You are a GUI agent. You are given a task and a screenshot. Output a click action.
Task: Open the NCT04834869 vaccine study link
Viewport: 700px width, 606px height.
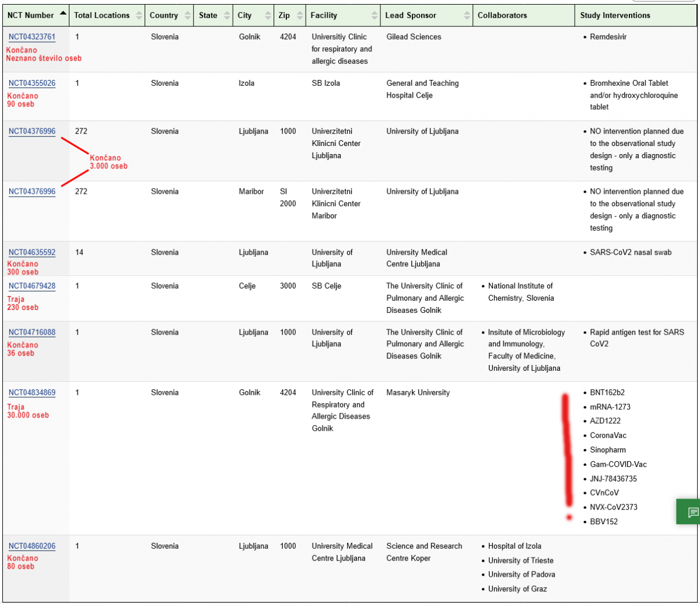tap(32, 392)
